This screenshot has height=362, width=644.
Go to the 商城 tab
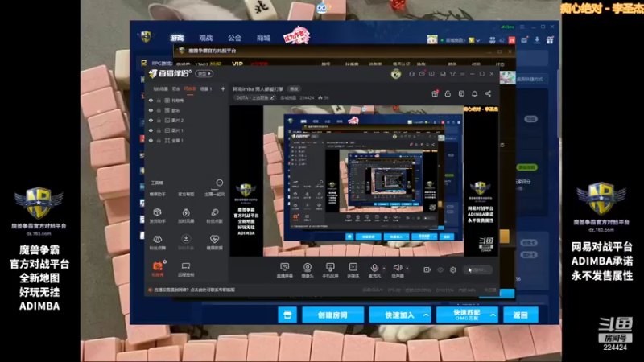[x=263, y=38]
